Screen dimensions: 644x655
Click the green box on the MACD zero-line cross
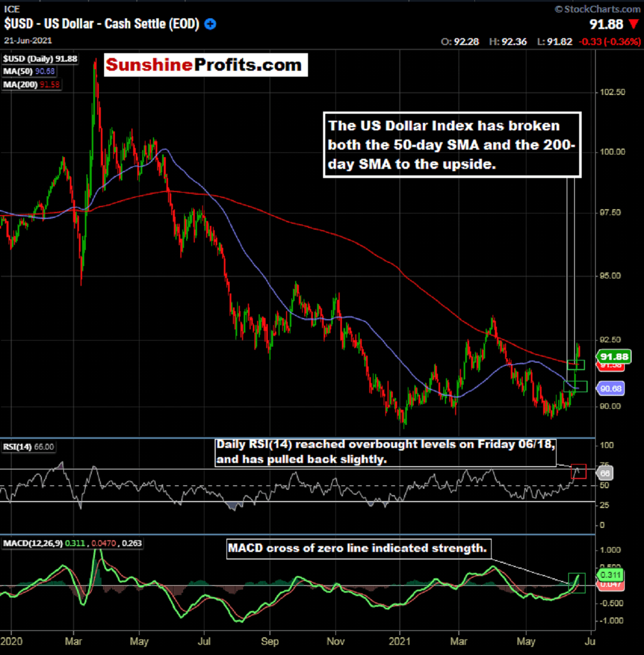coord(576,583)
